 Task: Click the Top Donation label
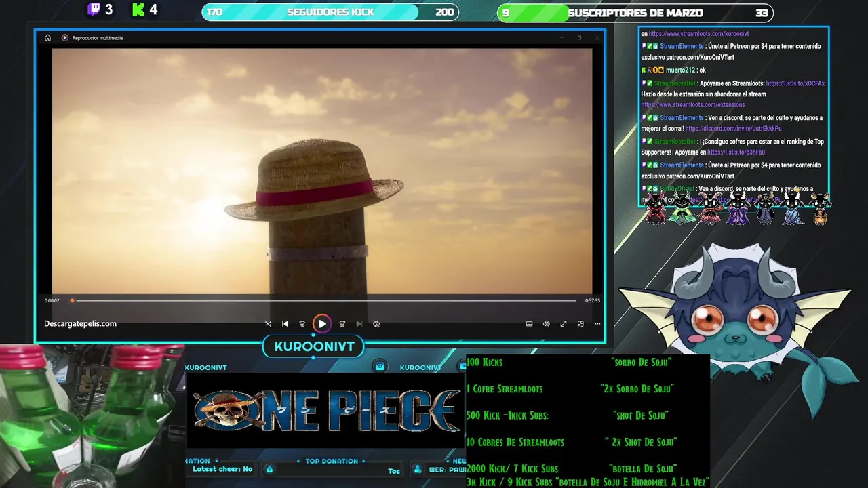point(331,461)
